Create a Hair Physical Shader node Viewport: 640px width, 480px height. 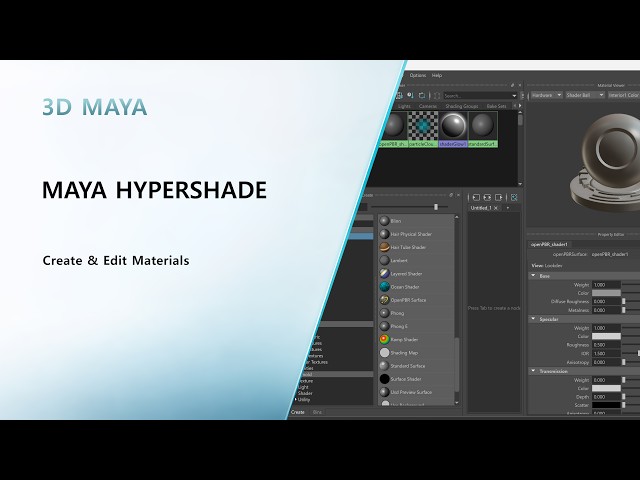point(416,234)
